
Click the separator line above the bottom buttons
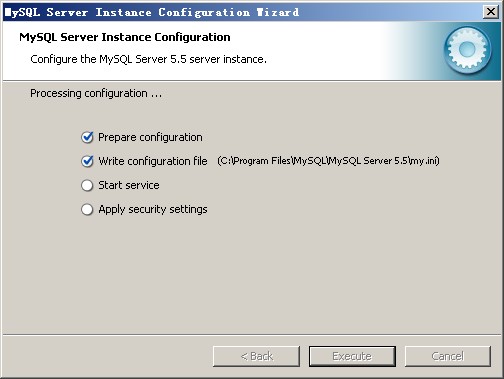pos(252,334)
